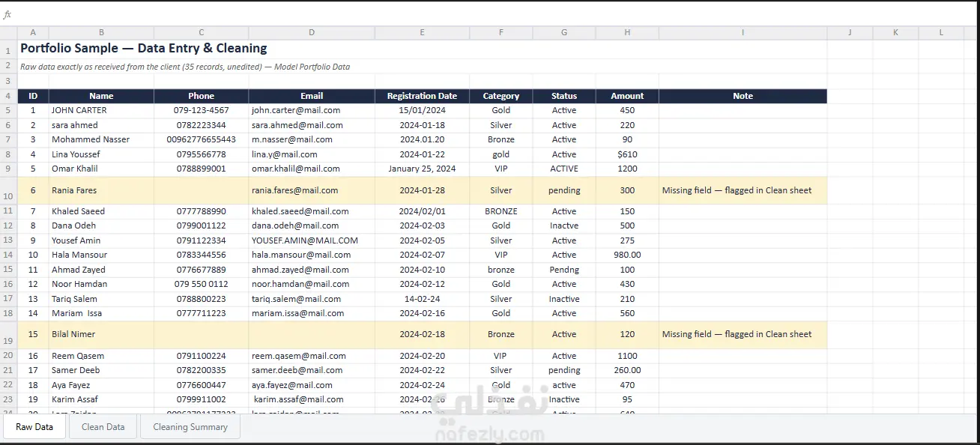The height and width of the screenshot is (445, 980).
Task: Select the 260.00 amount cell
Action: tap(627, 370)
